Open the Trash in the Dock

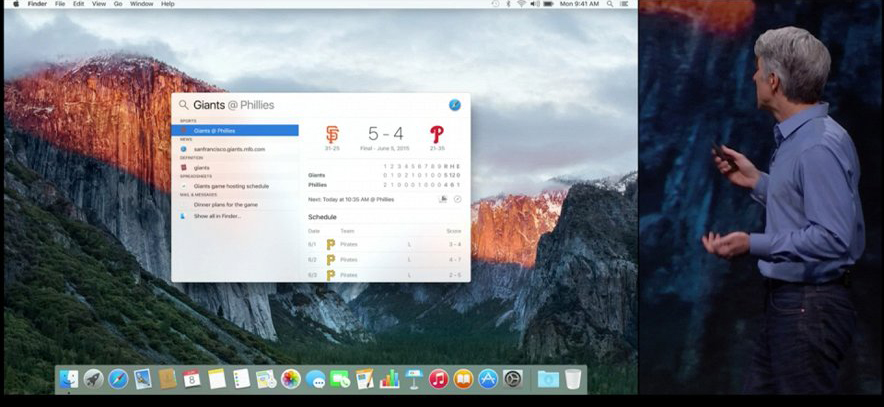[572, 379]
